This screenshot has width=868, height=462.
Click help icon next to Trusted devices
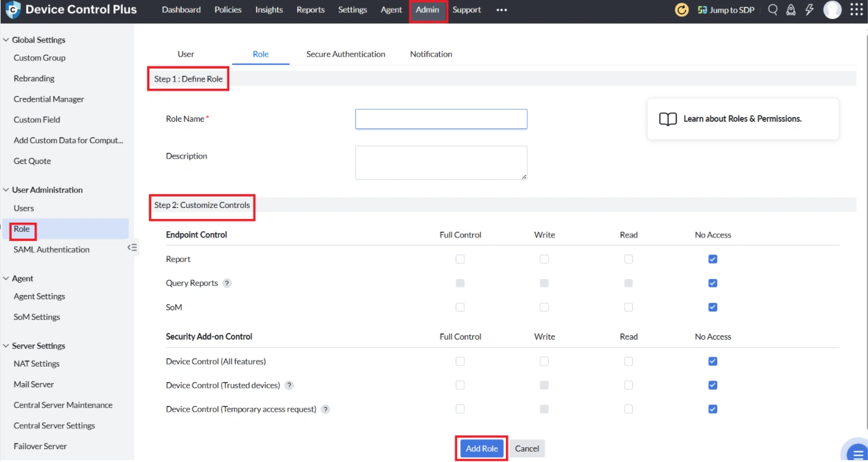tap(289, 386)
